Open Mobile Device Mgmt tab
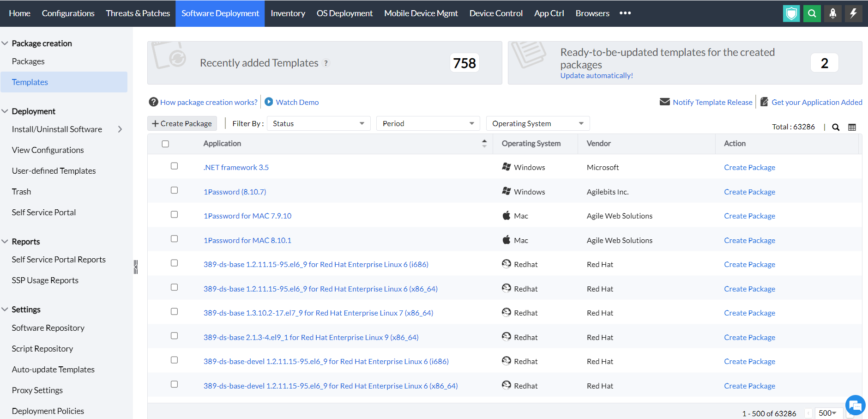The image size is (868, 419). tap(421, 13)
